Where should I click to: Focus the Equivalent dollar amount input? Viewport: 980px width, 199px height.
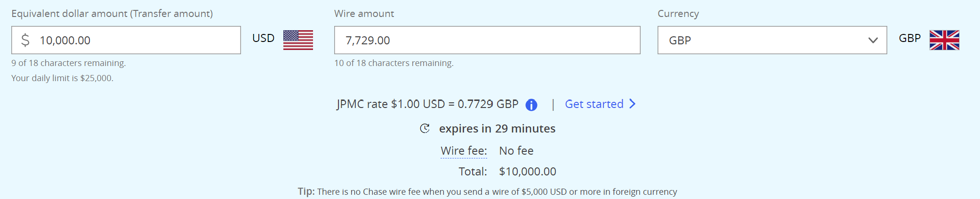pyautogui.click(x=126, y=40)
